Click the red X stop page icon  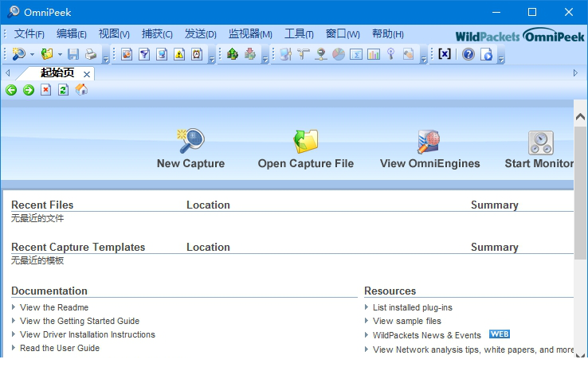pyautogui.click(x=45, y=90)
